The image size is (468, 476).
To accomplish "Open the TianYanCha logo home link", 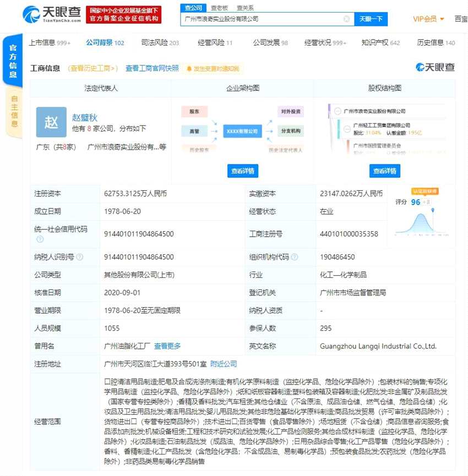I will coord(52,14).
